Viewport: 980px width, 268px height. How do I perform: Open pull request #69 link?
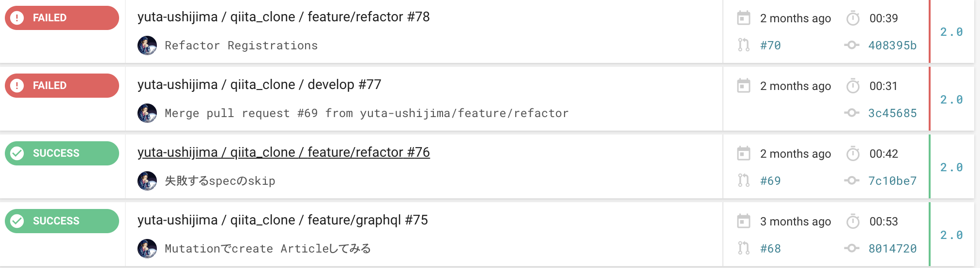[770, 181]
